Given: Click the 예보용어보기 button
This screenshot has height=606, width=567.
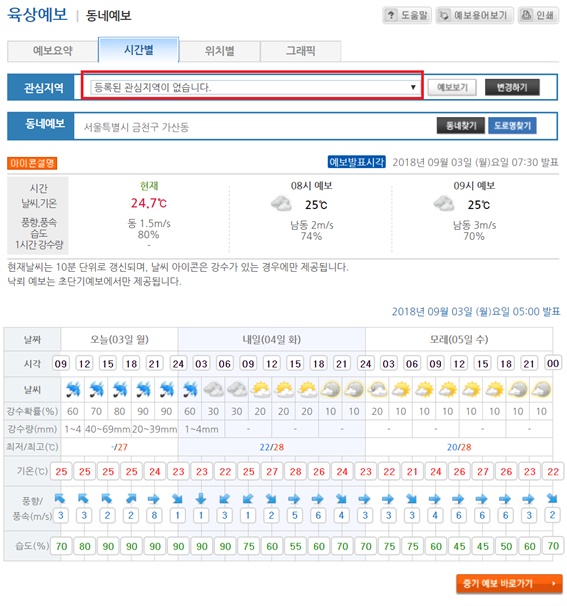Looking at the screenshot, I should 475,15.
